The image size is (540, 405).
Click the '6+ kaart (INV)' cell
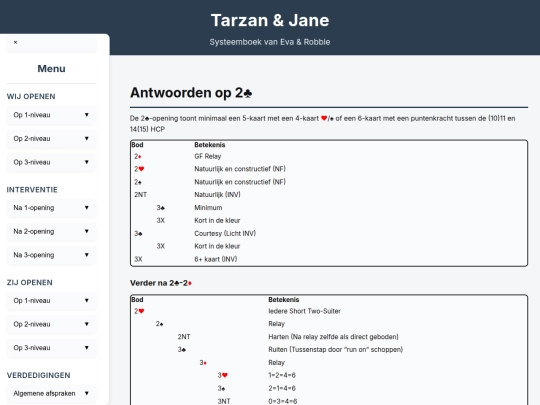pyautogui.click(x=216, y=259)
